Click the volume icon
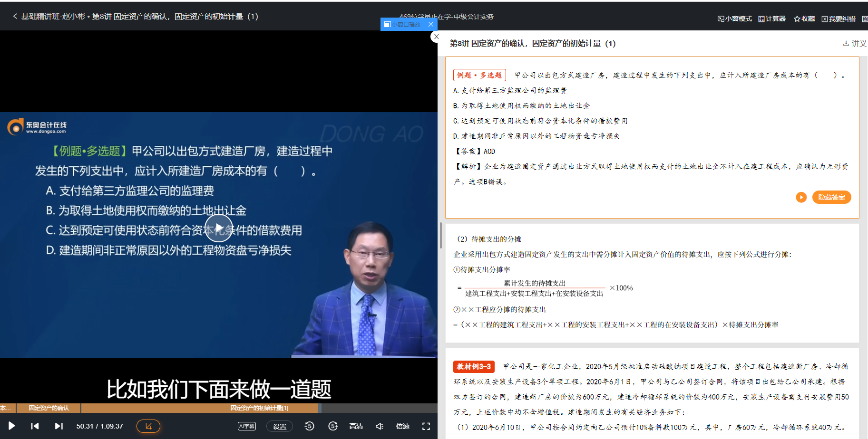This screenshot has width=868, height=439. 379,426
